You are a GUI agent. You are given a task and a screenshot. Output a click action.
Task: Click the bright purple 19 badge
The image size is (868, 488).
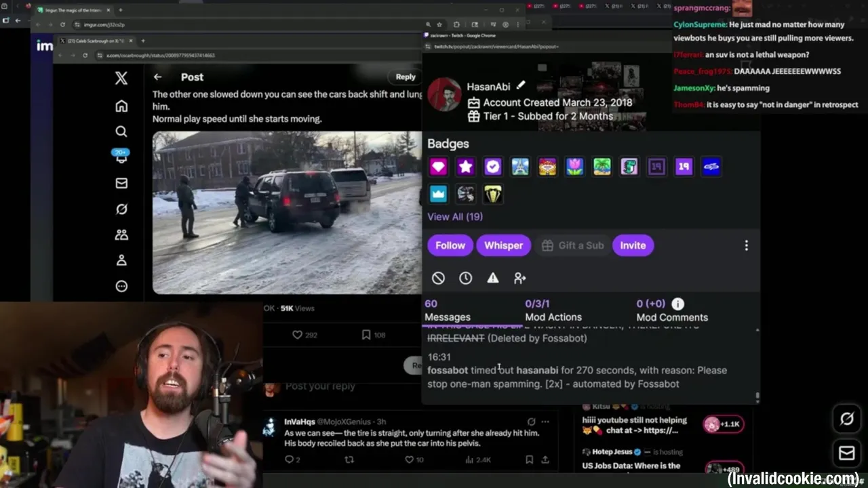click(684, 167)
